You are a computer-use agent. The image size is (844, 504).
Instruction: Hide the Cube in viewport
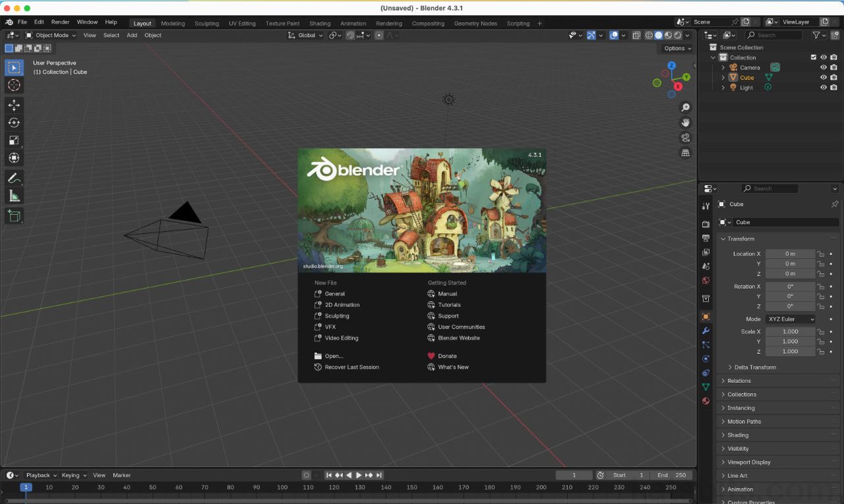tap(823, 77)
